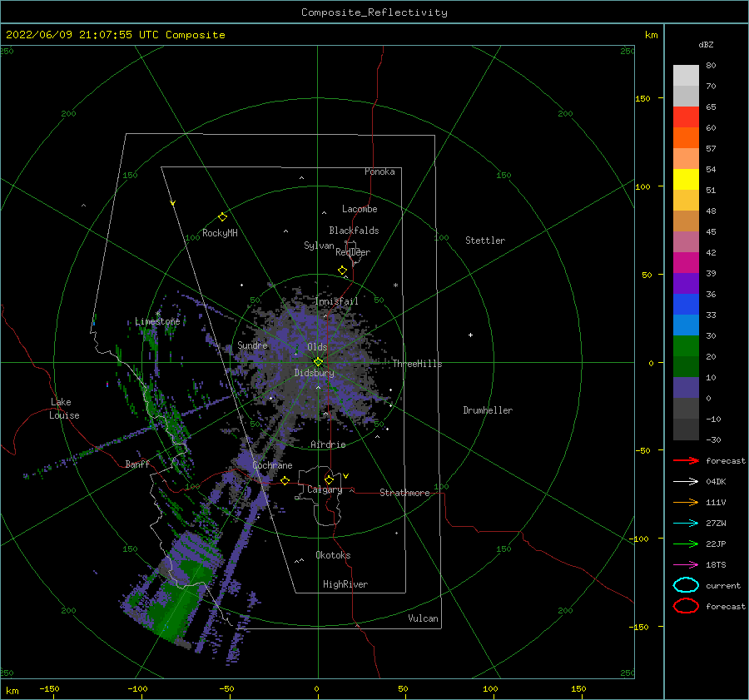The width and height of the screenshot is (749, 700).
Task: Click the Lake Louise label
Action: click(x=64, y=409)
